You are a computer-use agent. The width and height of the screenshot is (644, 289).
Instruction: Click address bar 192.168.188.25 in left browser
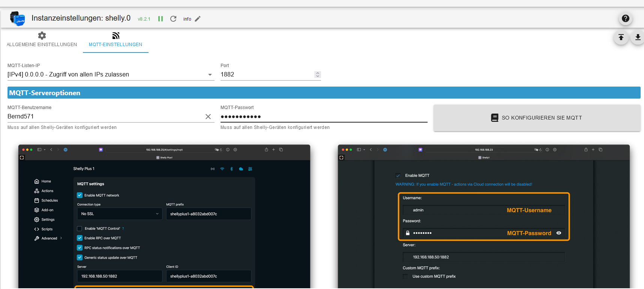coord(164,150)
